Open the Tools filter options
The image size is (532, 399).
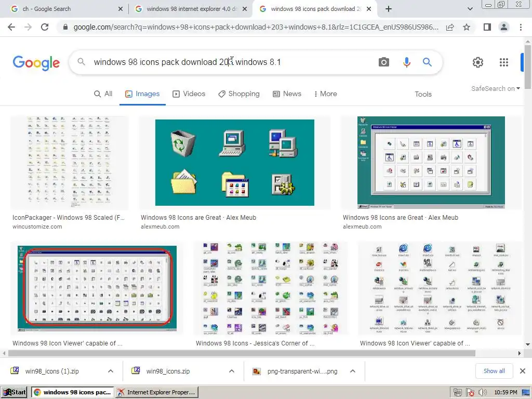click(423, 95)
